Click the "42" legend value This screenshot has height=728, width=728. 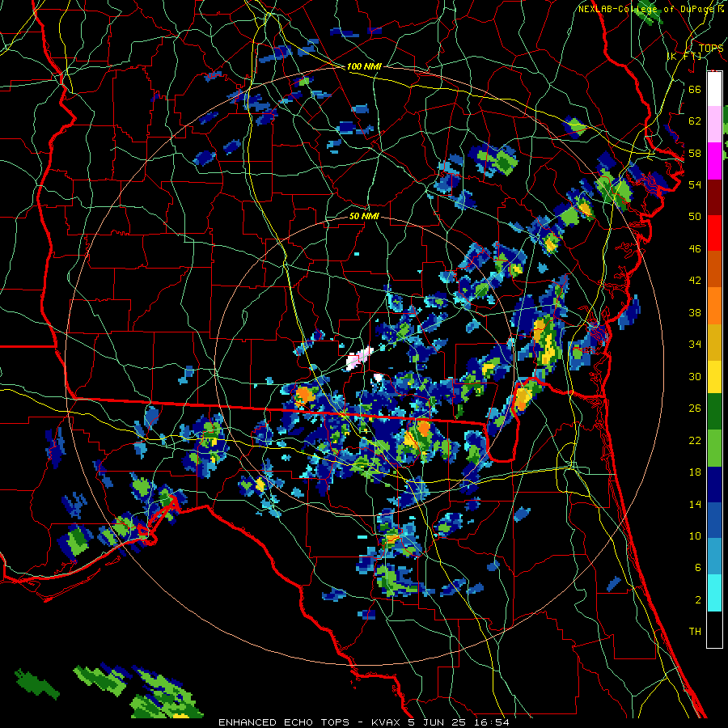[x=695, y=281]
